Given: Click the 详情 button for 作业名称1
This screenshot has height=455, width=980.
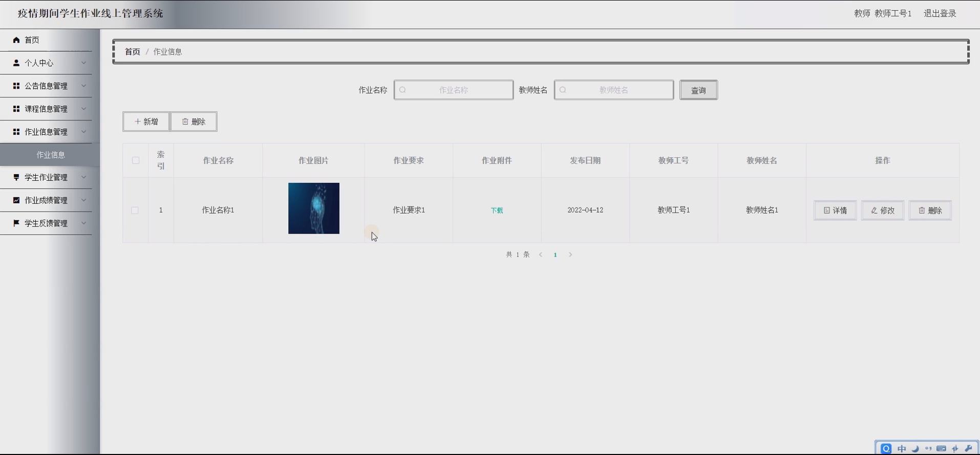Looking at the screenshot, I should pos(835,211).
